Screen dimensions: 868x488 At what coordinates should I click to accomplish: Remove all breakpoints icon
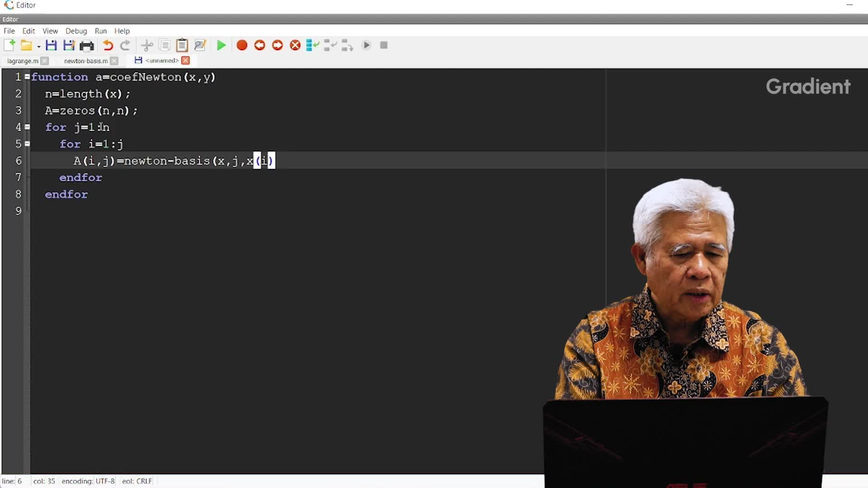point(295,45)
